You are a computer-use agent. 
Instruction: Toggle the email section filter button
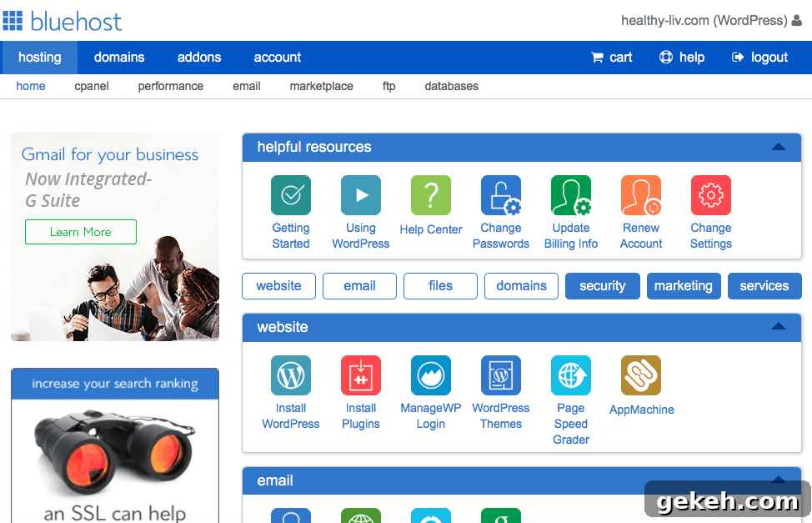(359, 286)
